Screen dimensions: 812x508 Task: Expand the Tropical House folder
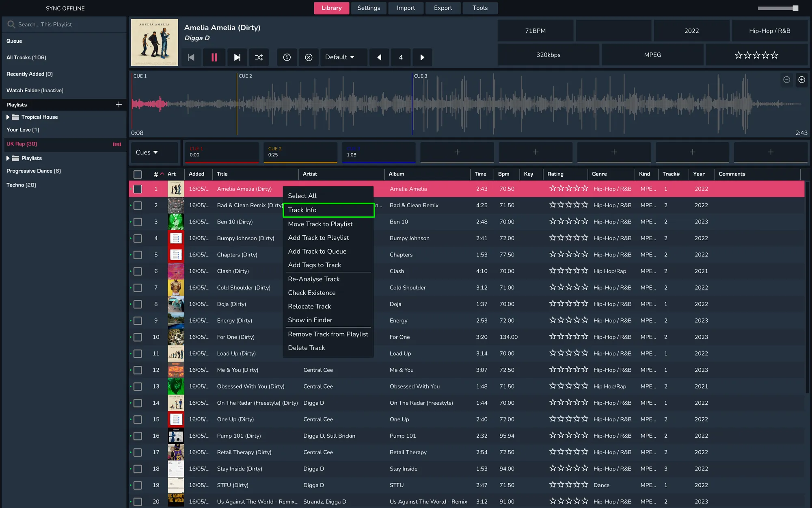tap(8, 117)
